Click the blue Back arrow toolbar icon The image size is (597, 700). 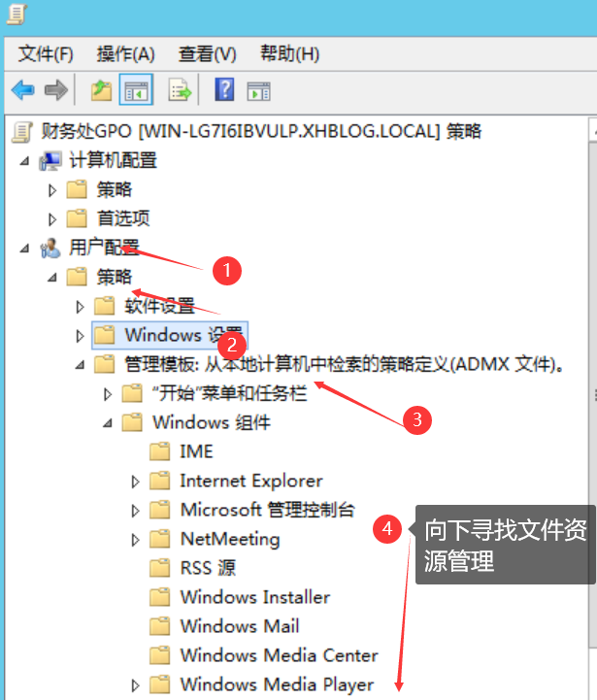tap(22, 90)
